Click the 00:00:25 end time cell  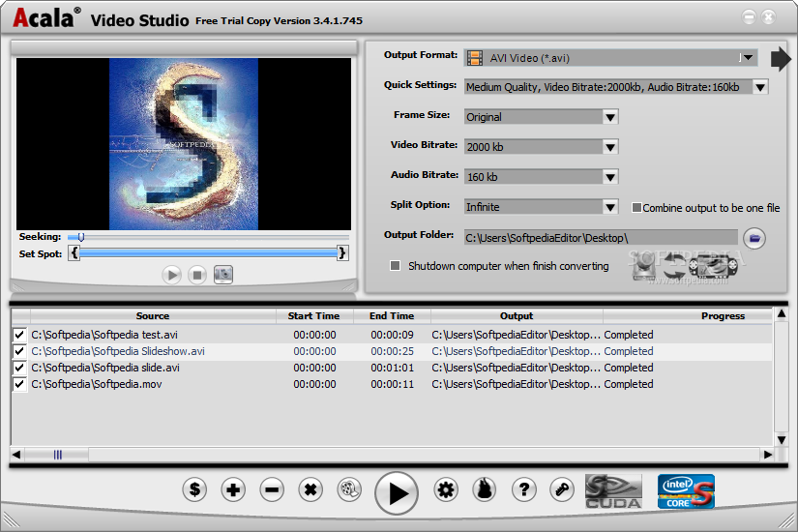(x=392, y=351)
